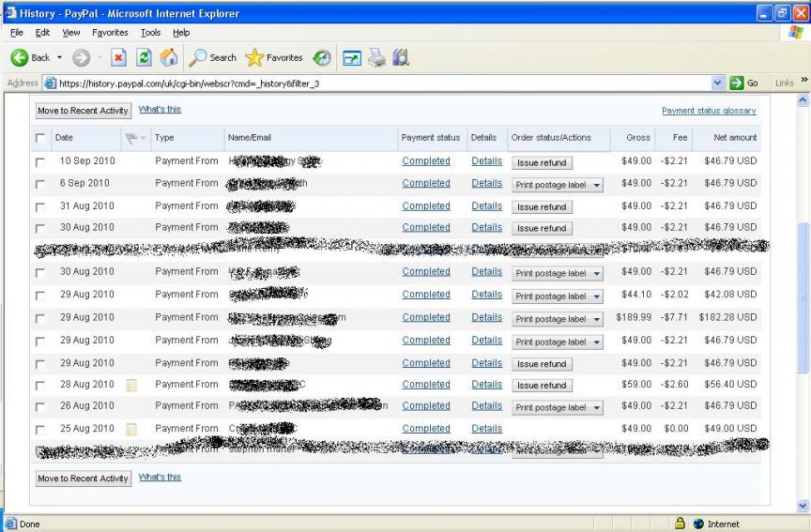The width and height of the screenshot is (811, 532).
Task: Click the green Go arrow button
Action: pyautogui.click(x=737, y=83)
